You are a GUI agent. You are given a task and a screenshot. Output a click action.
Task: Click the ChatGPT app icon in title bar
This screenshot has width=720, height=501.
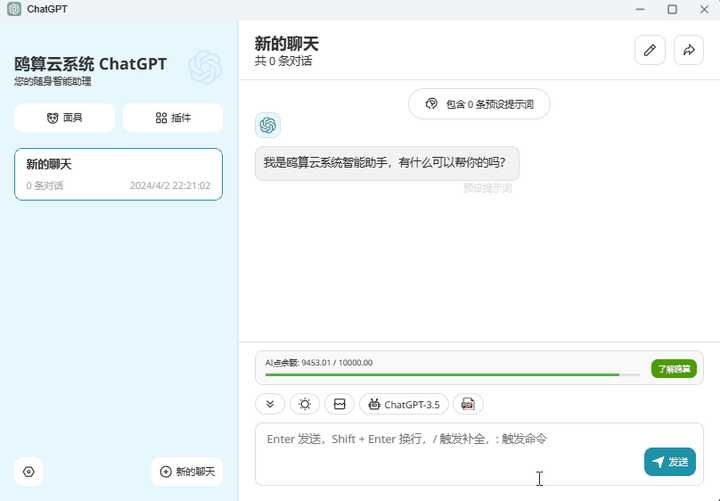click(x=14, y=9)
